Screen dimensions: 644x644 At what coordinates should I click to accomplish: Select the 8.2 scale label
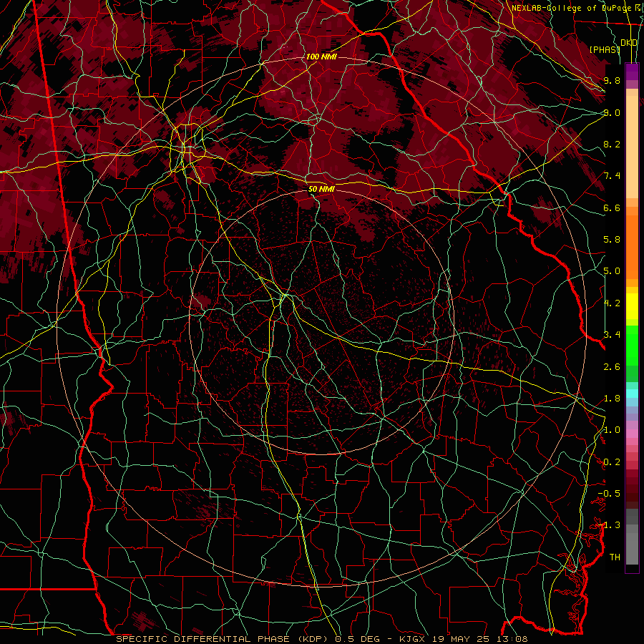(612, 144)
